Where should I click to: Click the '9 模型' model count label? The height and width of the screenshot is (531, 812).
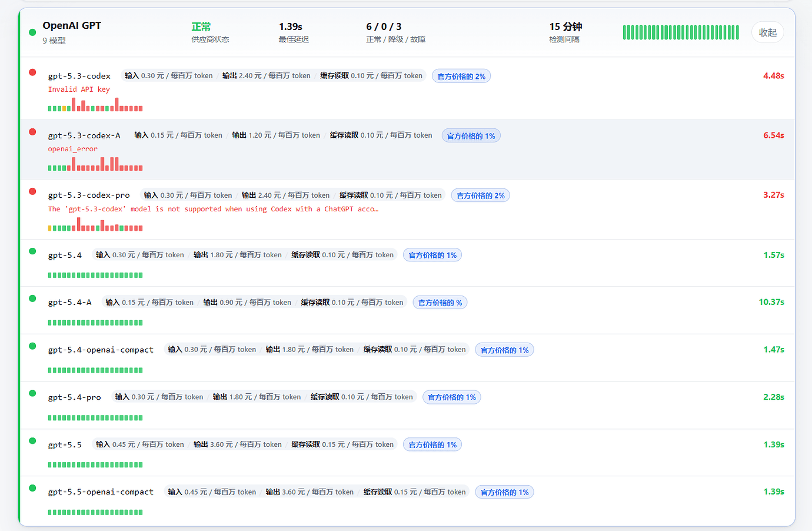pos(54,41)
